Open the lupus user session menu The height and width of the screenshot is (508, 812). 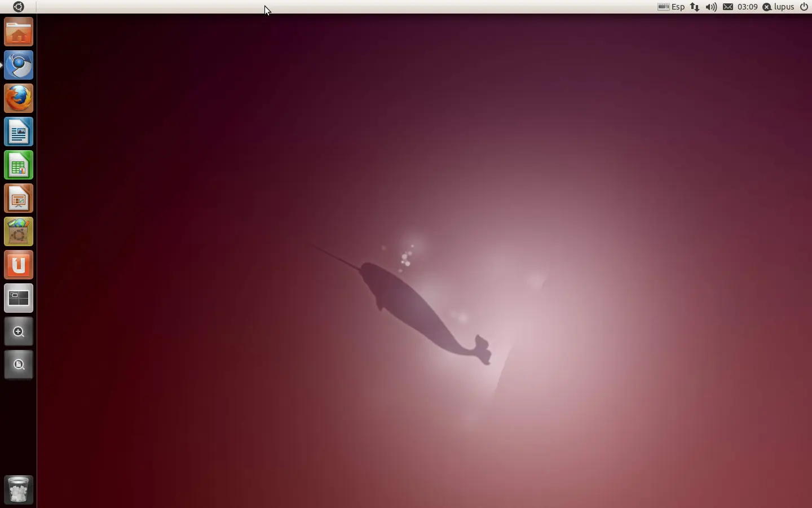tap(779, 7)
